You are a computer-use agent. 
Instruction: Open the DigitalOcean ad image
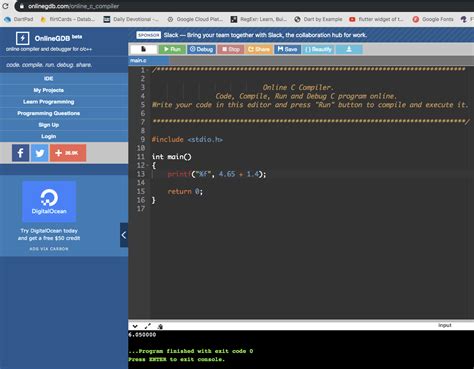pyautogui.click(x=49, y=201)
